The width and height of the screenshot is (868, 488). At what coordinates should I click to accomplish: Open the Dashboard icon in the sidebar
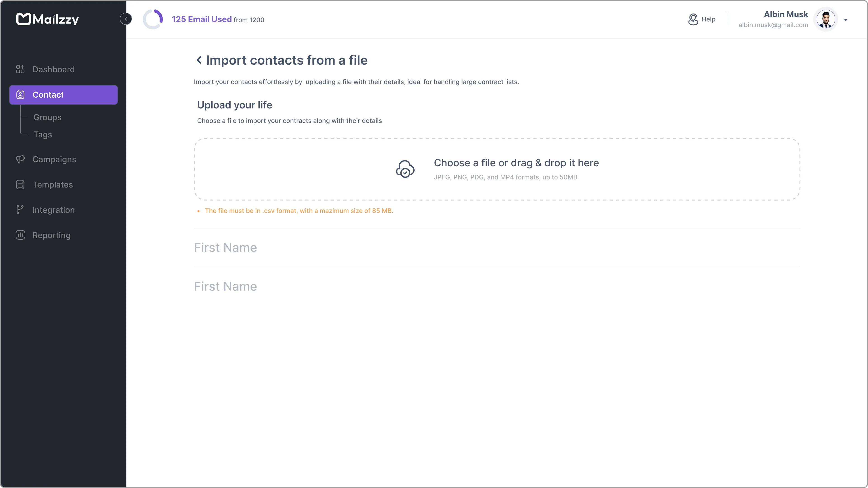click(20, 69)
